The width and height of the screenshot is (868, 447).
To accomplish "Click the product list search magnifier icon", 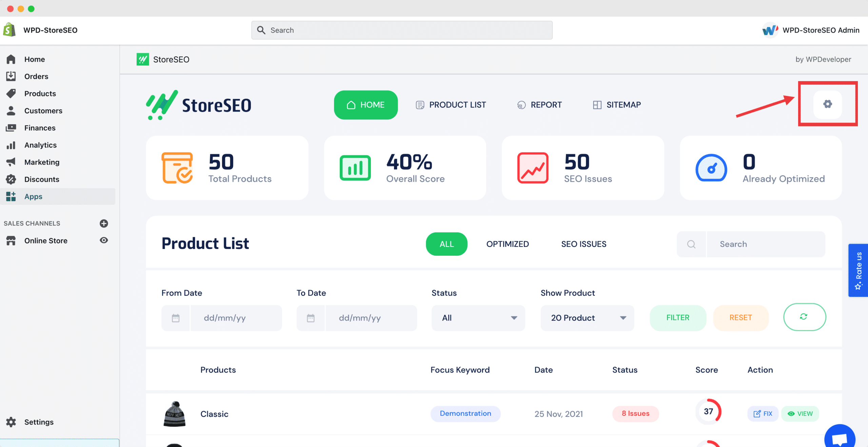I will (691, 244).
